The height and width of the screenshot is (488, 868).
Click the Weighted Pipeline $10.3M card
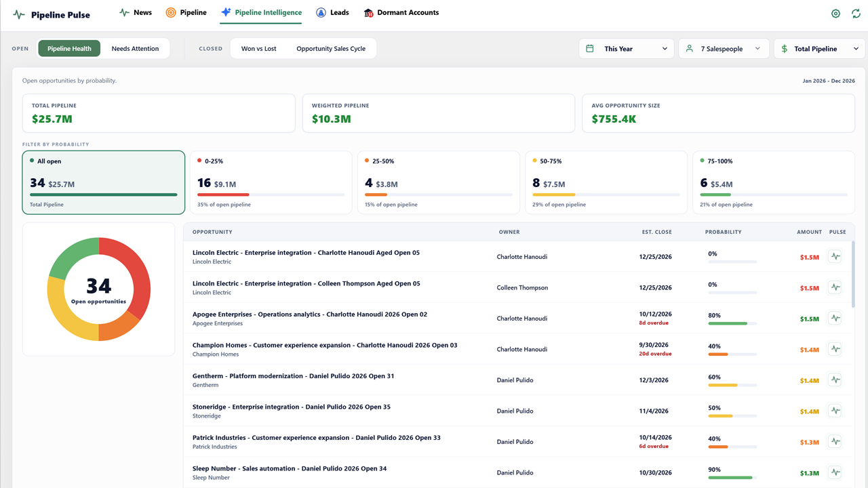coord(439,113)
